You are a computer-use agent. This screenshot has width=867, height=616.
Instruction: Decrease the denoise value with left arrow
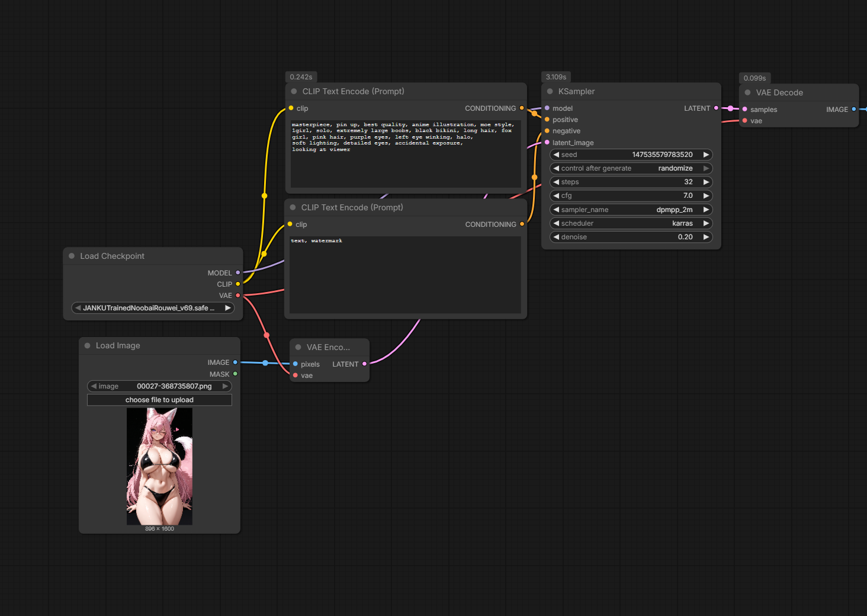coord(556,237)
